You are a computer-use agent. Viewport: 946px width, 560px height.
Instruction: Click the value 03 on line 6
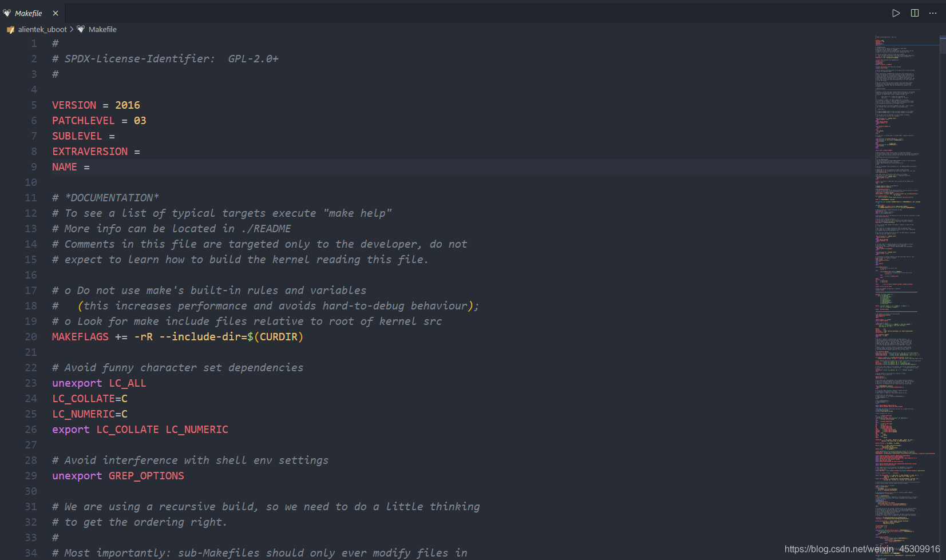[140, 121]
